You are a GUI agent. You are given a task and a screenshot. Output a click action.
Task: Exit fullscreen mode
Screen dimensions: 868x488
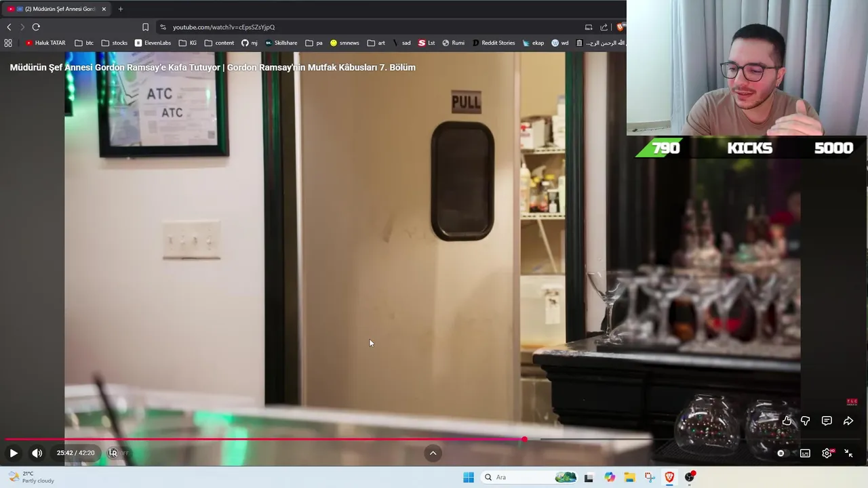point(849,453)
